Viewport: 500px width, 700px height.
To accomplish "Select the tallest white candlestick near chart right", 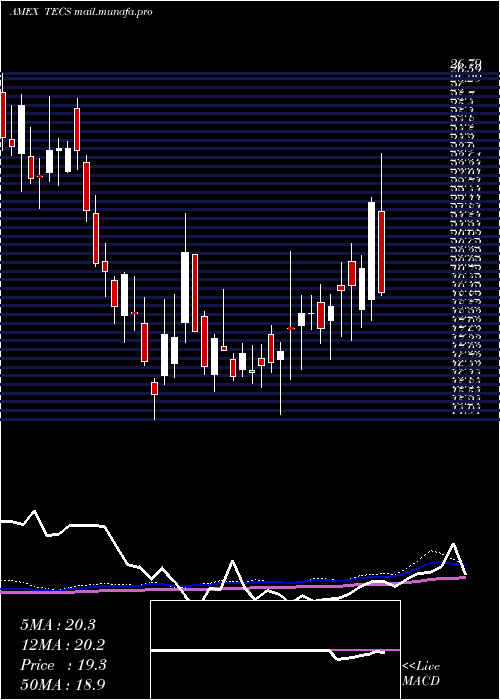I will tap(371, 251).
